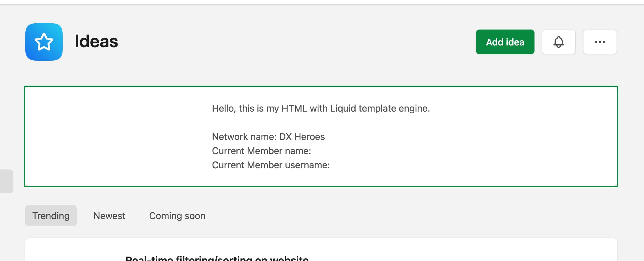
Task: Click the 'Liquid template engine' phrase
Action: point(380,108)
